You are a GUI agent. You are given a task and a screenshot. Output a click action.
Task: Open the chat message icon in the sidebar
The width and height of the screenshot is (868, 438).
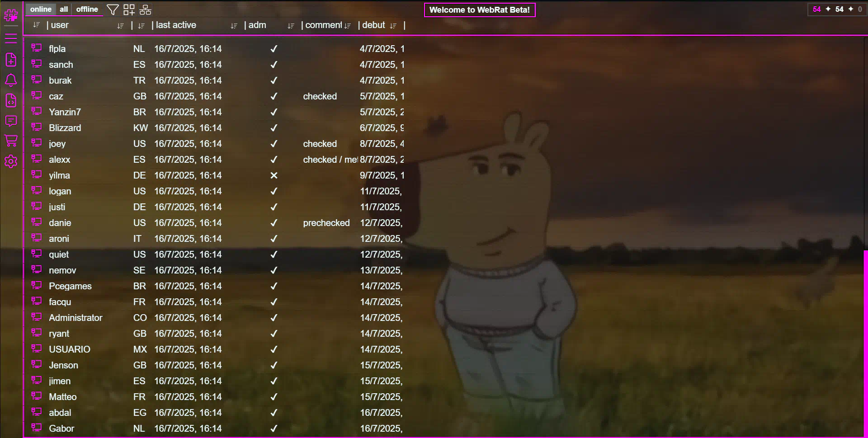(x=11, y=121)
